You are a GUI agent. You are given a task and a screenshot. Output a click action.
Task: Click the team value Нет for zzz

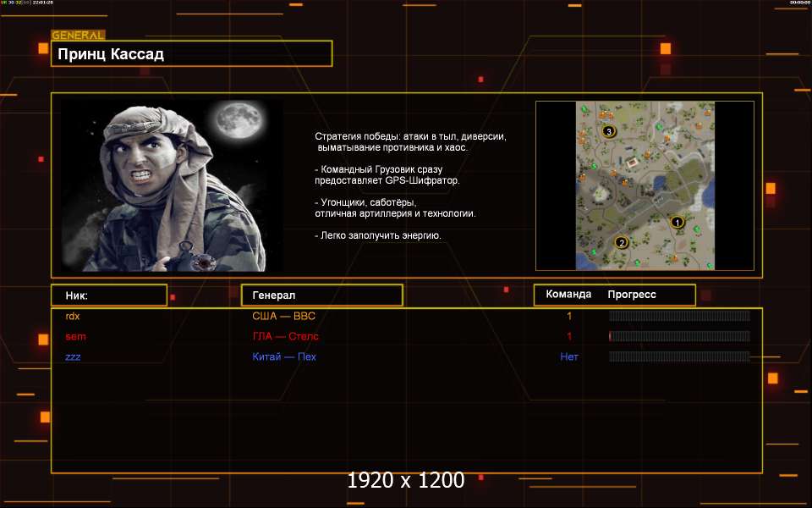(x=569, y=356)
